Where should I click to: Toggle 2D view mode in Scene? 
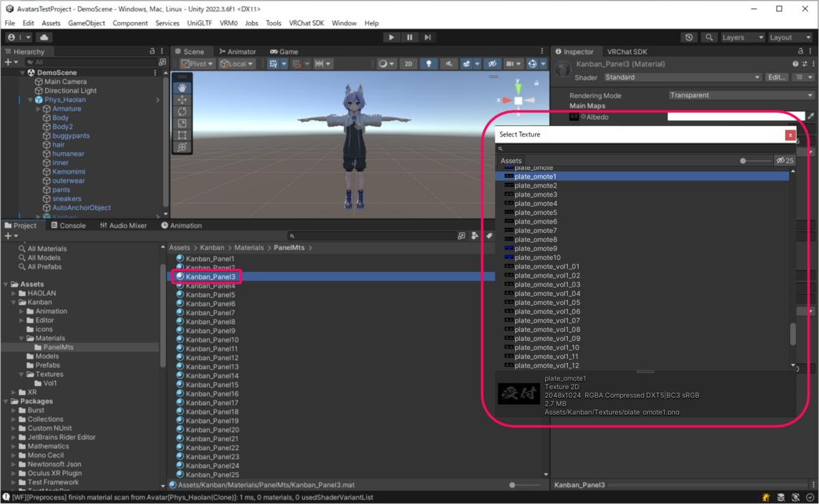click(408, 63)
